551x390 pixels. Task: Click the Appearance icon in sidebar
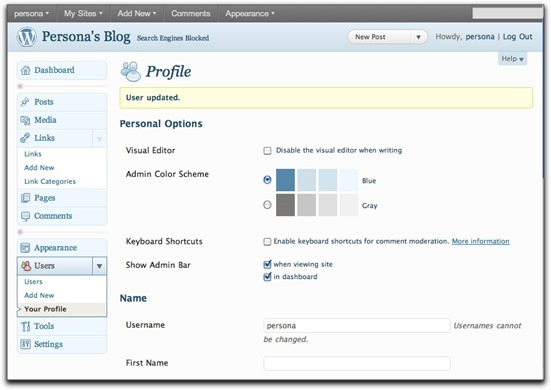click(x=25, y=248)
